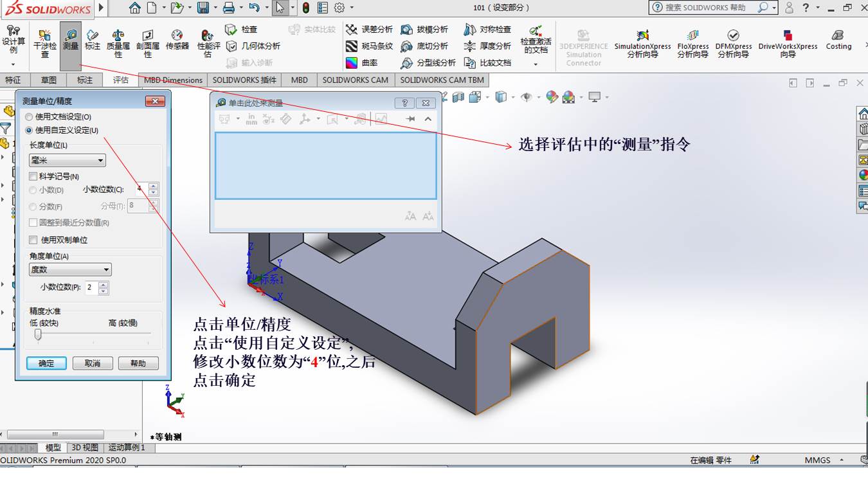868x488 pixels.
Task: Switch to SOLIDWORKS CAM tab
Action: (355, 80)
